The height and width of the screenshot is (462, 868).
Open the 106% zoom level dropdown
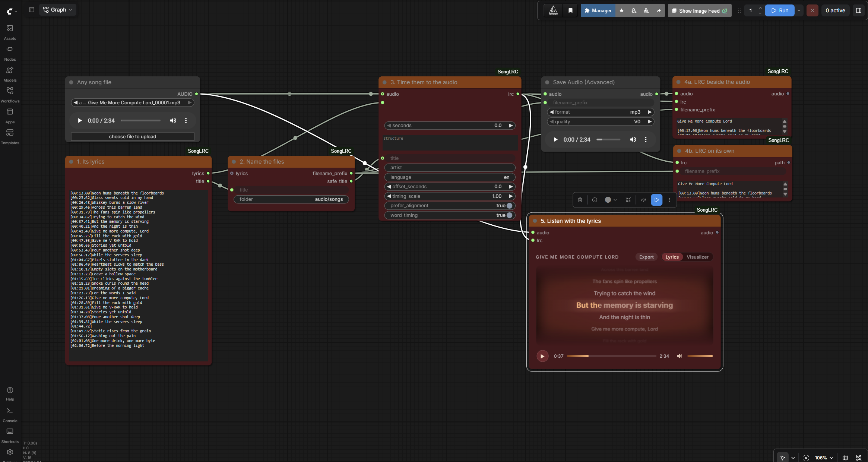(x=824, y=458)
